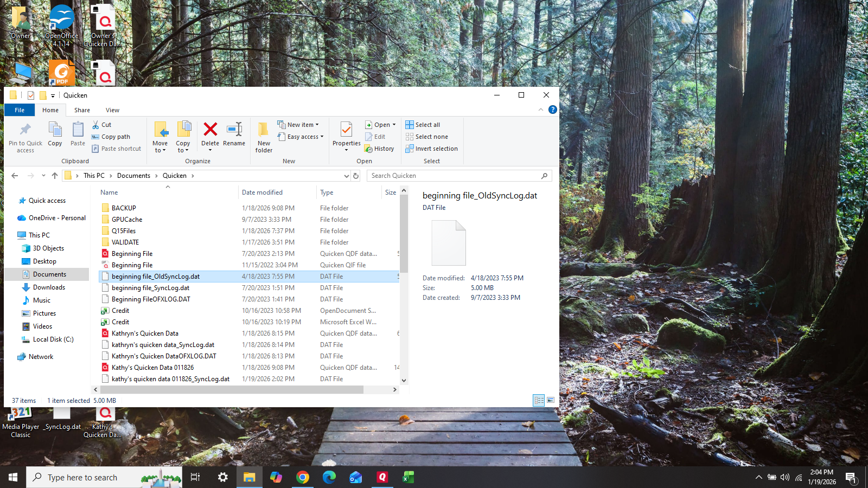Switch to Details view layout button

539,400
